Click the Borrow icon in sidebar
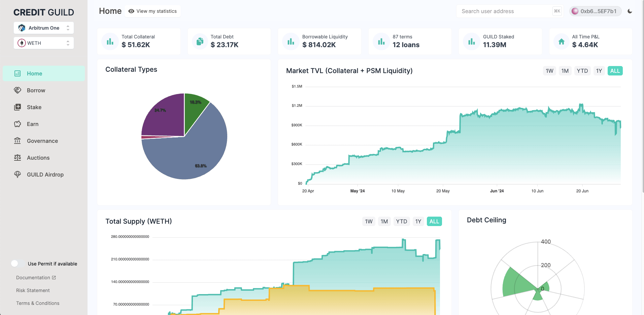 point(18,90)
